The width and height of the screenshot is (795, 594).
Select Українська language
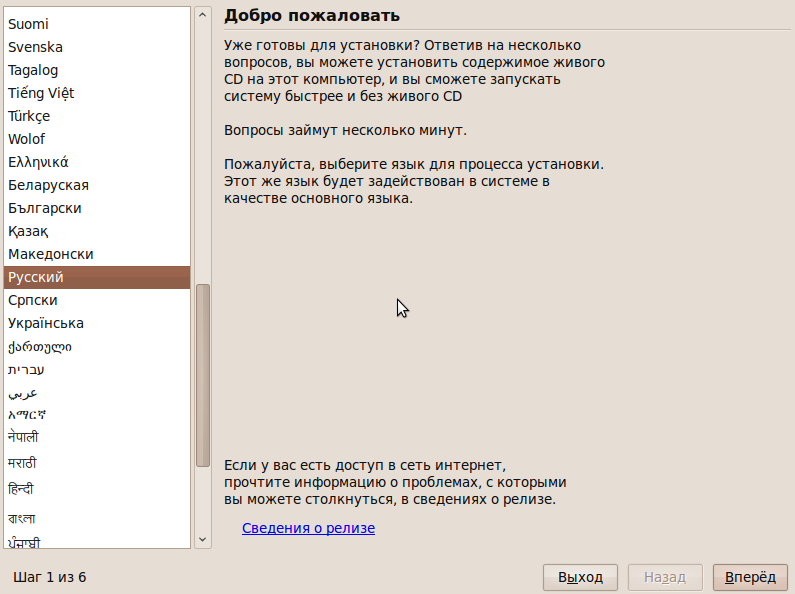[97, 323]
